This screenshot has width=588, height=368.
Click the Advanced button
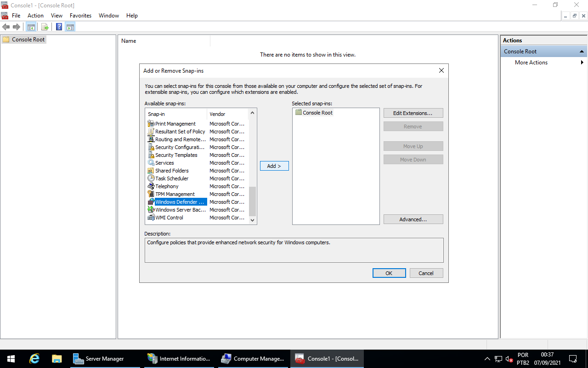click(413, 219)
